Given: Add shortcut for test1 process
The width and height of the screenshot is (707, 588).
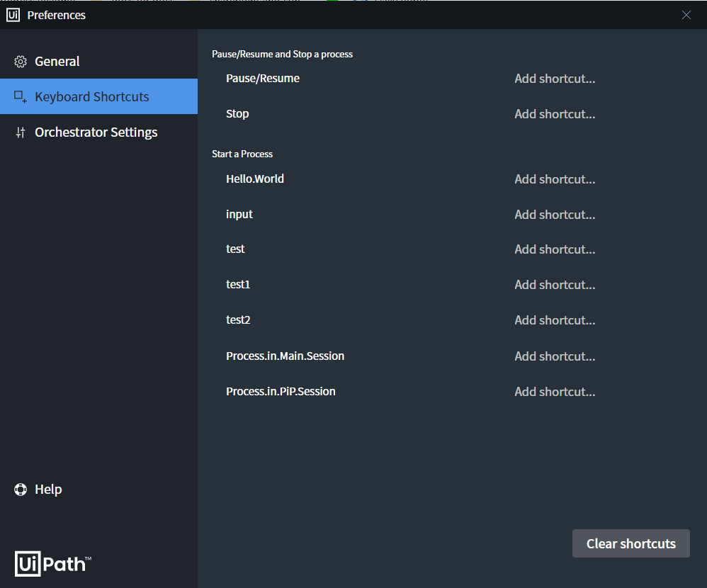Looking at the screenshot, I should 555,285.
